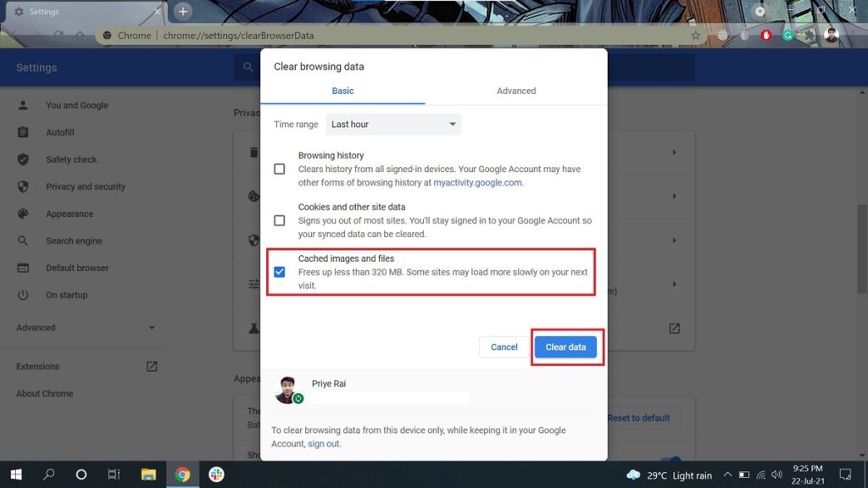Expand the Advanced section in sidebar
This screenshot has width=868, height=488.
(85, 328)
